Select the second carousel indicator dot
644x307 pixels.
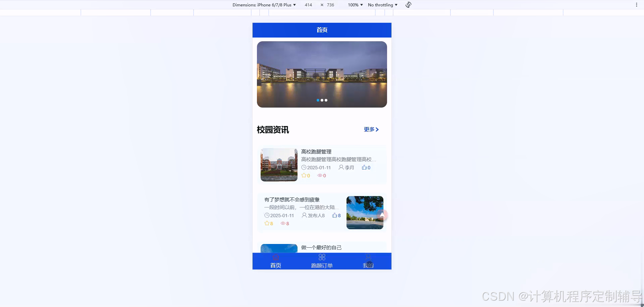coord(322,100)
